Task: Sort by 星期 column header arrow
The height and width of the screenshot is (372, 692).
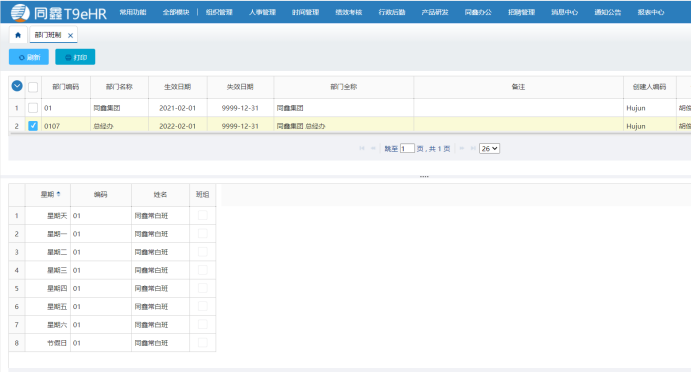Action: tap(58, 194)
